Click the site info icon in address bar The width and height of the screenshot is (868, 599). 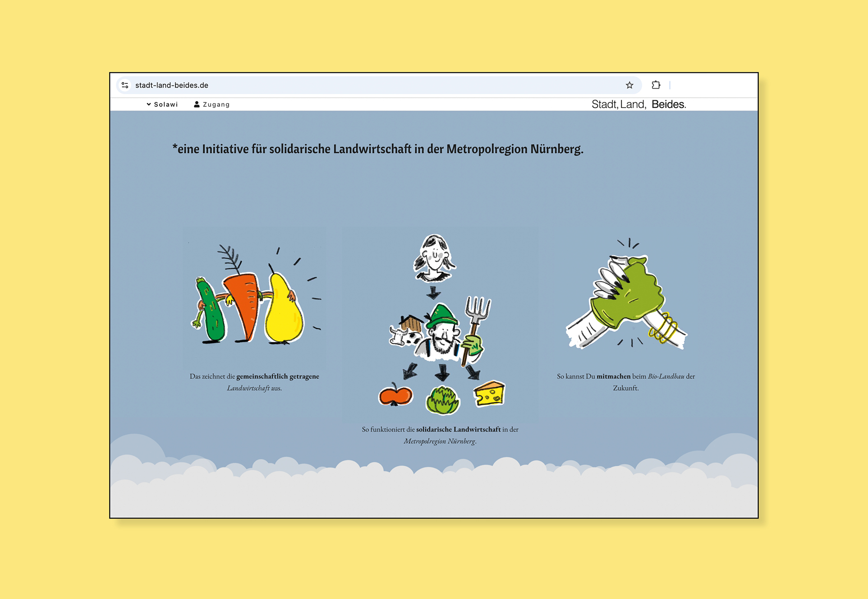125,85
